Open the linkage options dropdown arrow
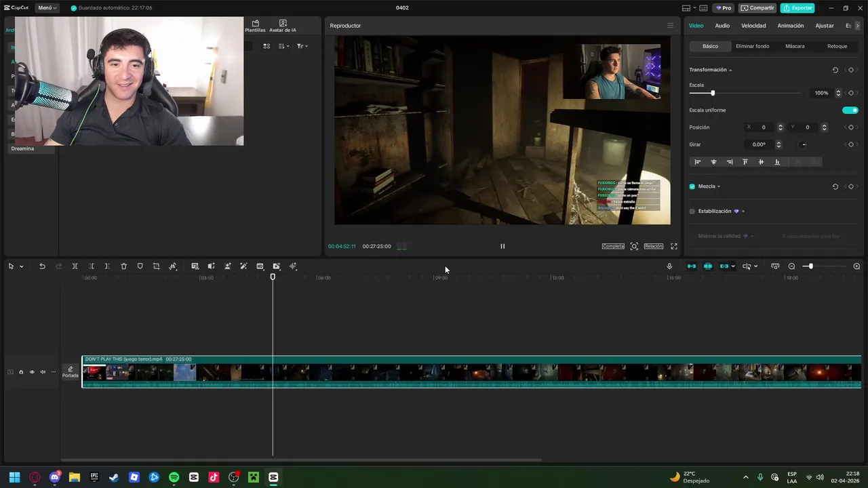 pyautogui.click(x=733, y=266)
